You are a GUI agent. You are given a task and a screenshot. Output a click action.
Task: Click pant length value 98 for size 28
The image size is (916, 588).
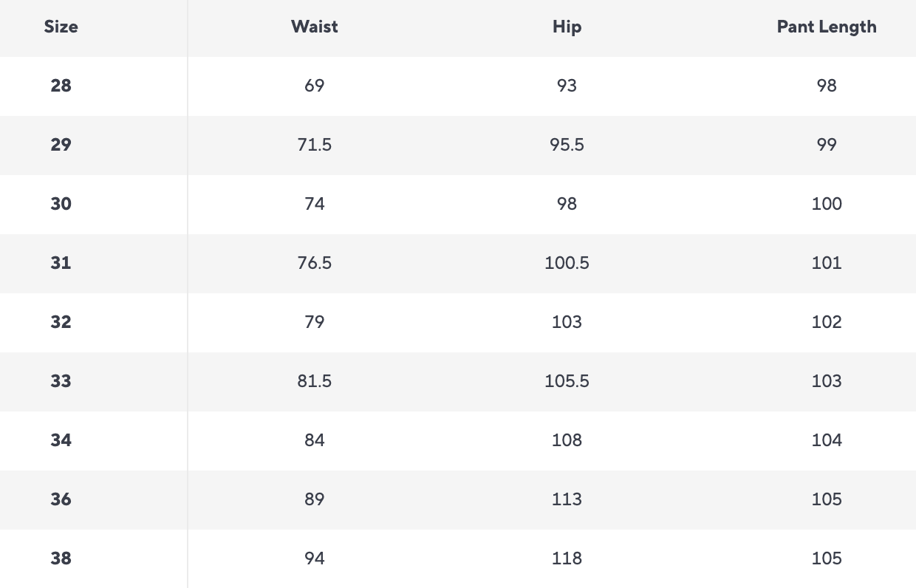pyautogui.click(x=826, y=86)
